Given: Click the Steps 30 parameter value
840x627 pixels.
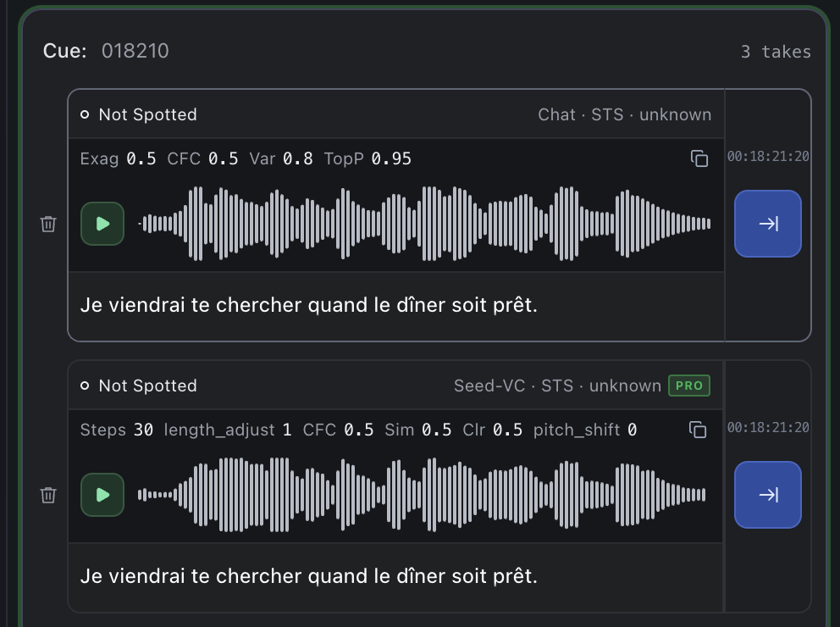Looking at the screenshot, I should pyautogui.click(x=117, y=430).
